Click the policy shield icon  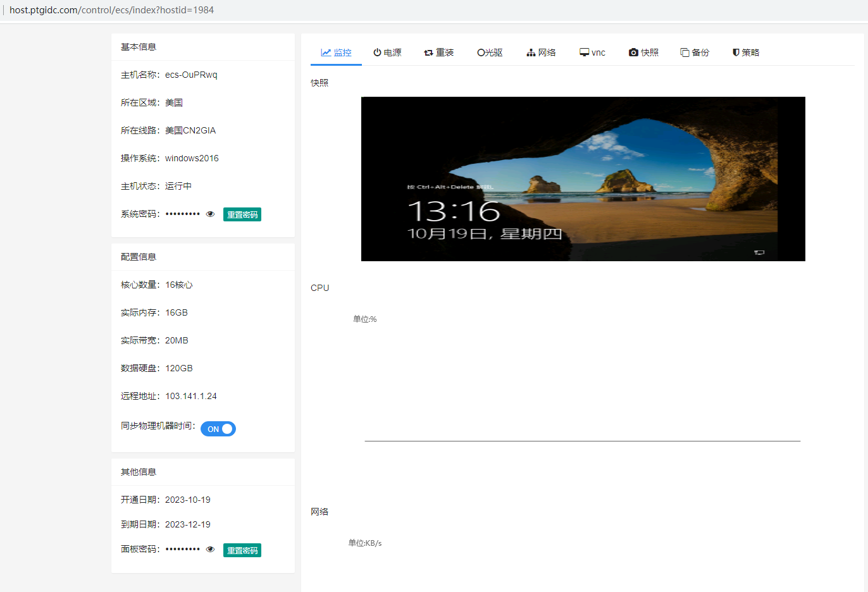click(736, 52)
